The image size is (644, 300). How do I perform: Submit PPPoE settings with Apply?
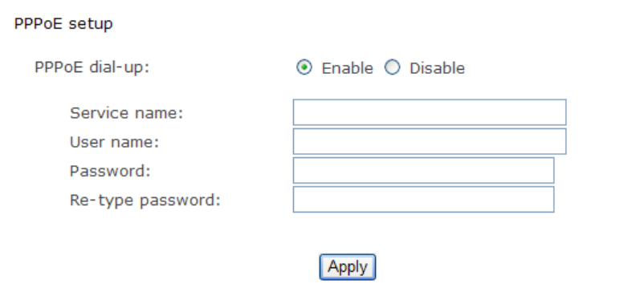tap(348, 267)
